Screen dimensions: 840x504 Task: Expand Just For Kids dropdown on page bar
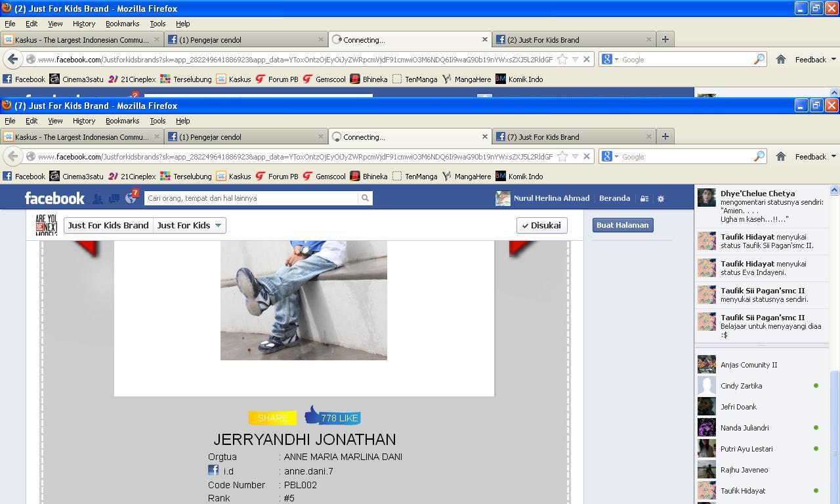point(190,225)
